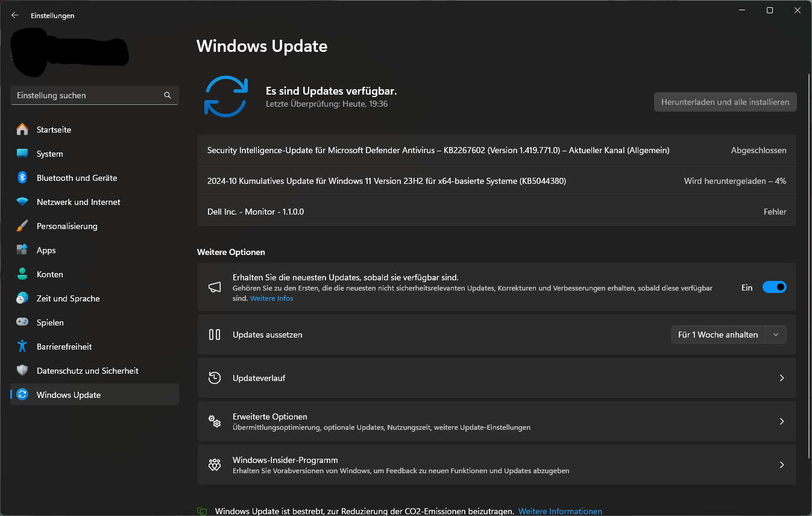Click the back arrow in Einstellungen
This screenshot has width=812, height=516.
point(15,15)
